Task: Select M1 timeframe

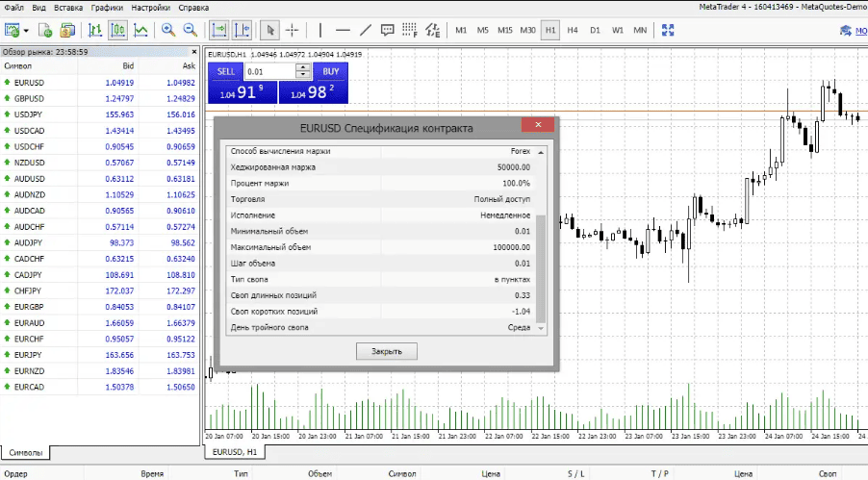Action: 461,30
